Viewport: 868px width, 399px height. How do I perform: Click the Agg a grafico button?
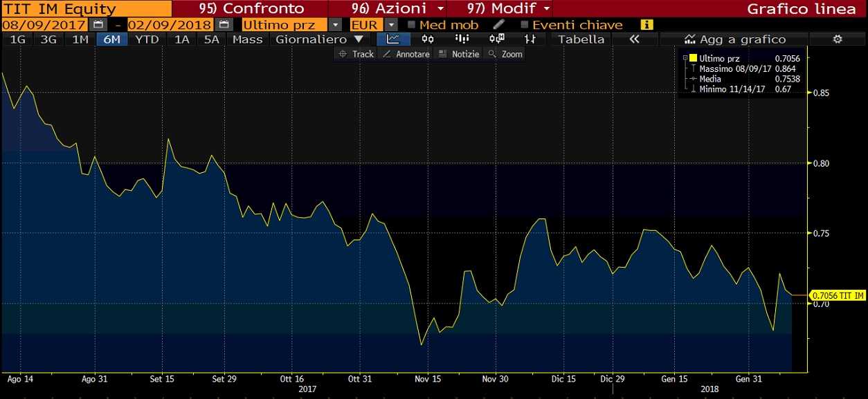[x=735, y=39]
